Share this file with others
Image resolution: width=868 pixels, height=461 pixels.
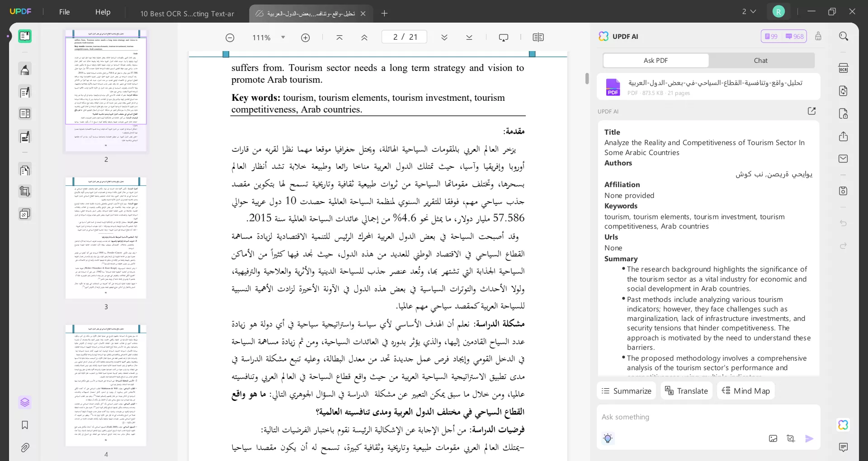[844, 136]
